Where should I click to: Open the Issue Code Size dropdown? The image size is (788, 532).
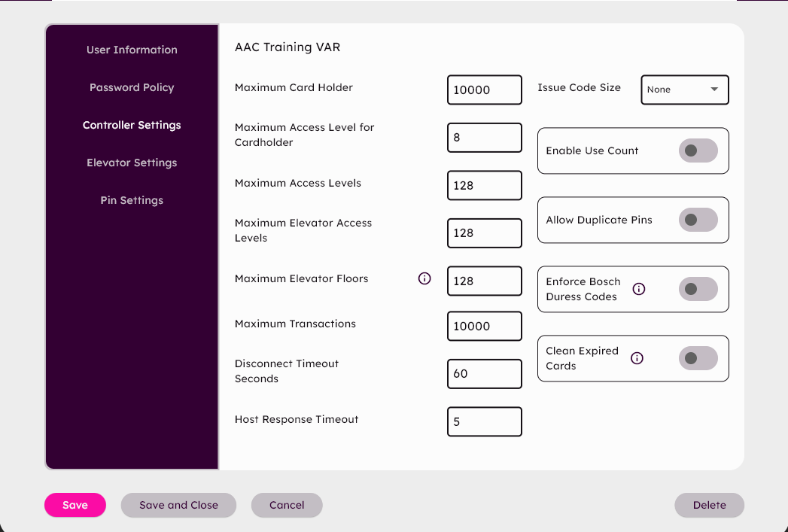(684, 90)
